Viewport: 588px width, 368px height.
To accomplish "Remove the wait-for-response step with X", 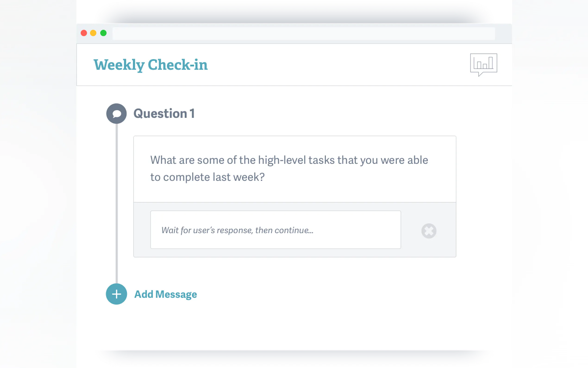I will point(428,231).
